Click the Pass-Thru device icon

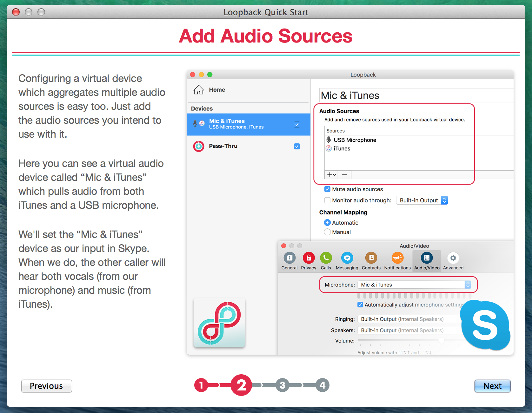coord(199,146)
